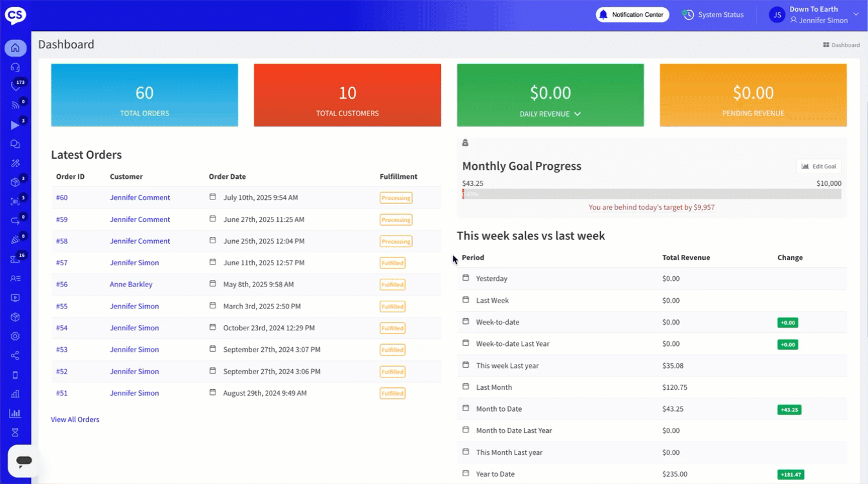Click the Dashboard breadcrumb at top right

pos(845,45)
